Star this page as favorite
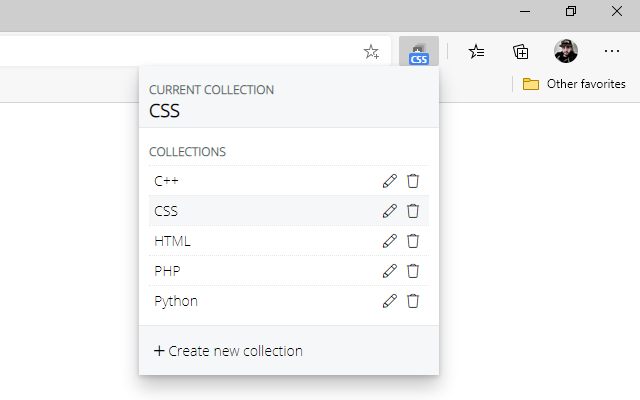 tap(371, 52)
